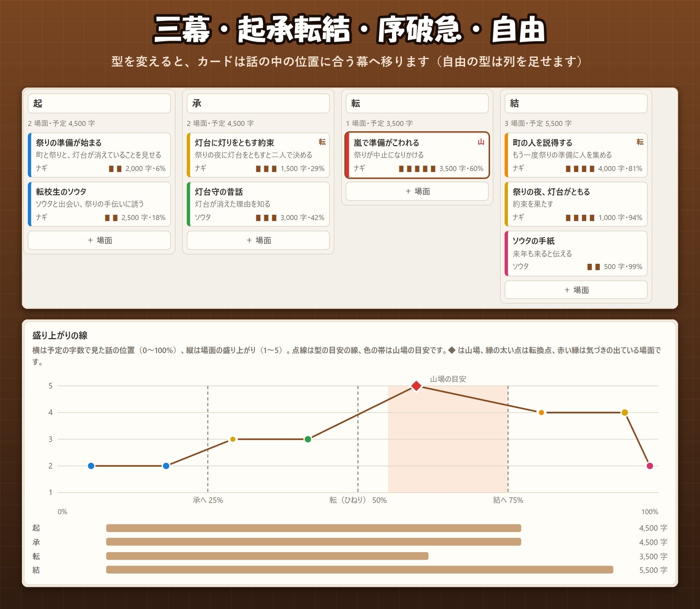Click the 転 column title field

click(417, 103)
